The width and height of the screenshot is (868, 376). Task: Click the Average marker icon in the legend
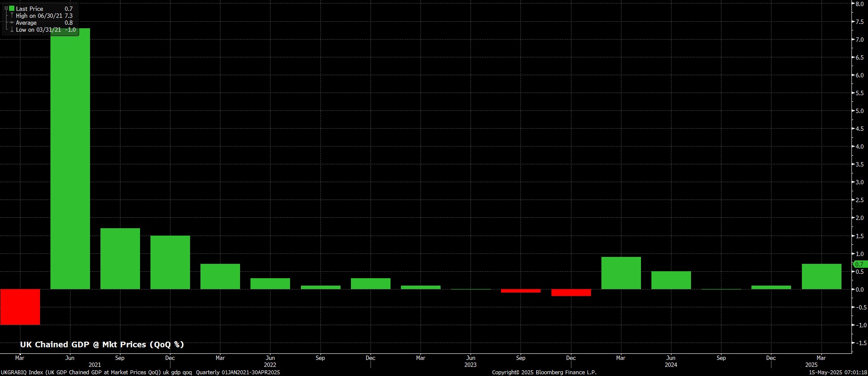click(x=12, y=23)
